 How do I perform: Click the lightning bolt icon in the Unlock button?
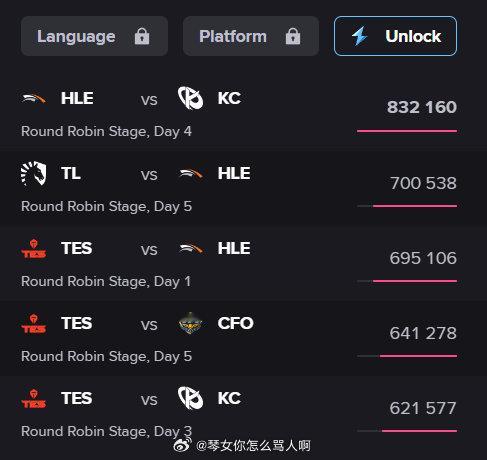tap(360, 36)
